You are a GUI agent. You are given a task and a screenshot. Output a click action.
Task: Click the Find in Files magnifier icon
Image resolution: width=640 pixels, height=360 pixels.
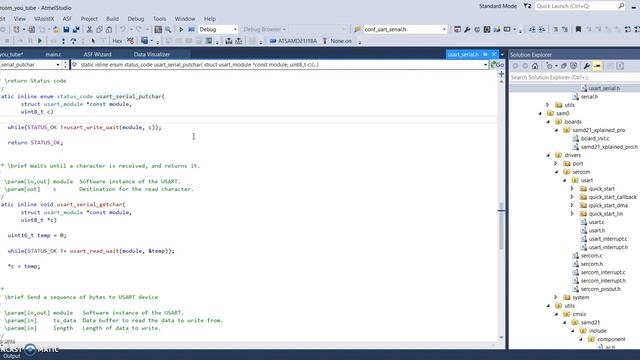(x=168, y=29)
